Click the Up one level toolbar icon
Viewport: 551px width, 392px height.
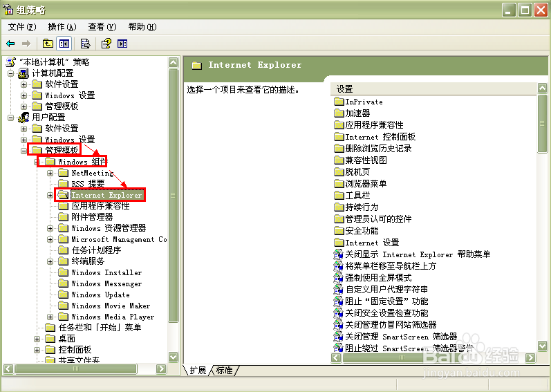click(x=48, y=44)
